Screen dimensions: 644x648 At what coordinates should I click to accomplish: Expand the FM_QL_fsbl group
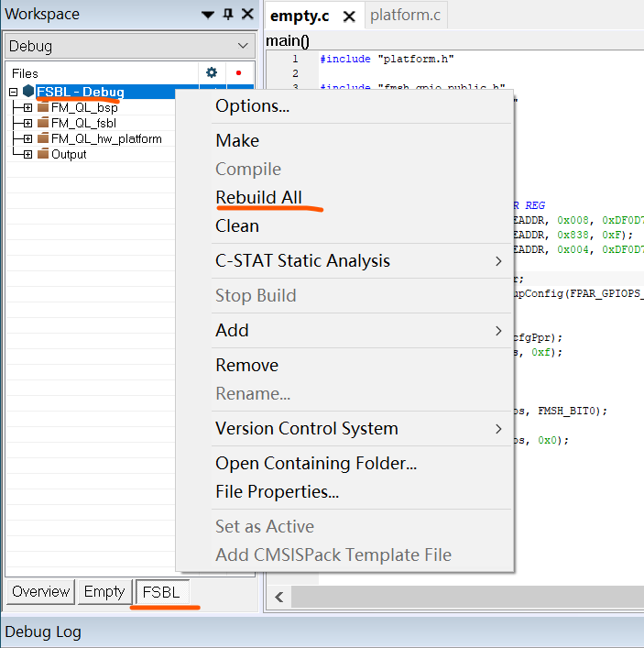pyautogui.click(x=27, y=123)
